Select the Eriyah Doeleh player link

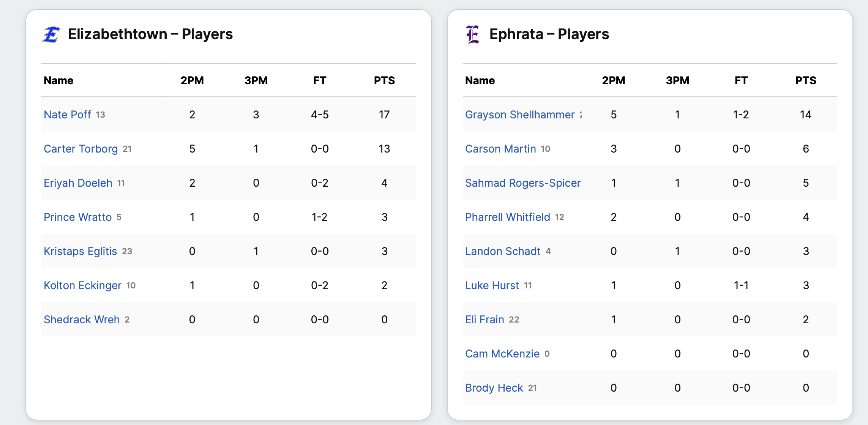point(78,183)
